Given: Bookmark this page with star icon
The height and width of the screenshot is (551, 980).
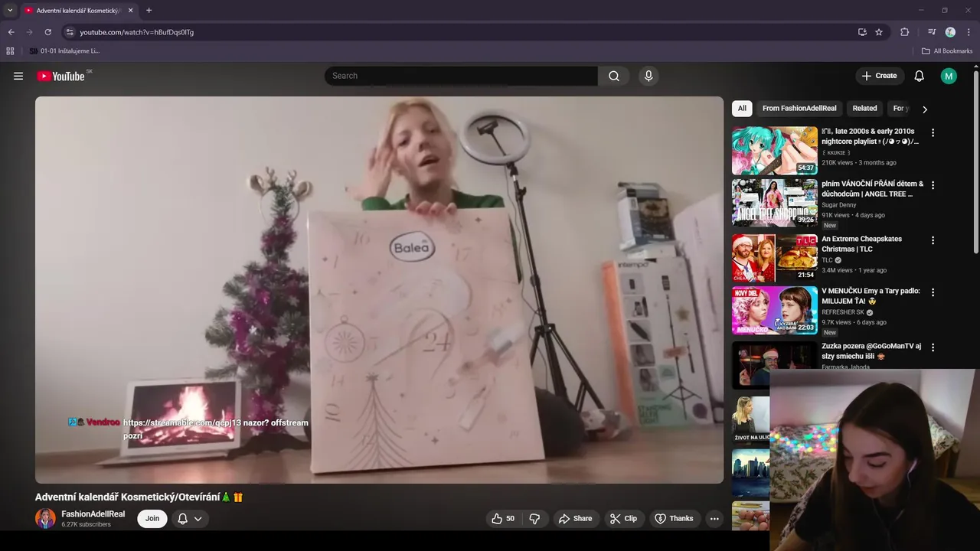Looking at the screenshot, I should 879,32.
